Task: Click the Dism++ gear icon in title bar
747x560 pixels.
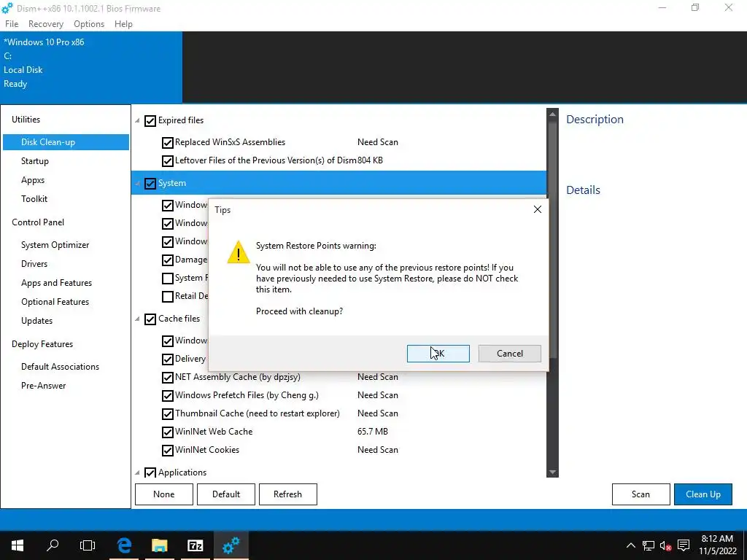Action: [7, 8]
